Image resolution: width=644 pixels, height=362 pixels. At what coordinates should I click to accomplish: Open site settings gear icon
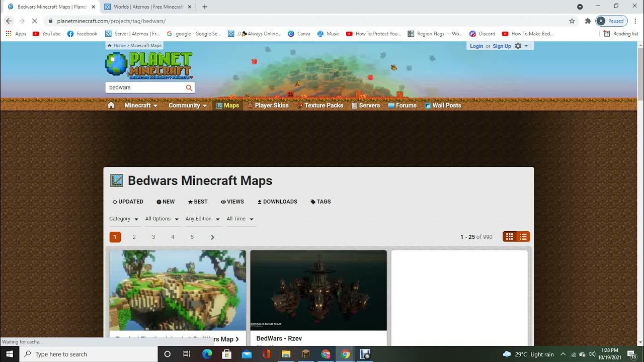518,46
